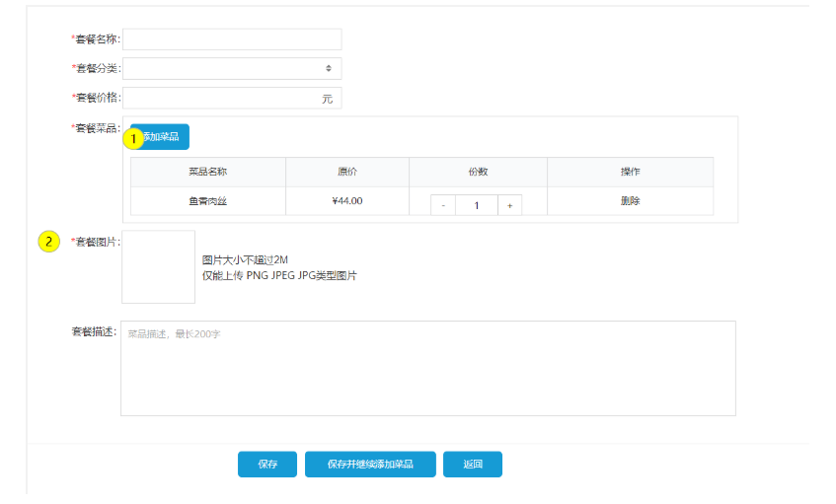
Task: Click the 添加菜品 button
Action: tap(160, 137)
